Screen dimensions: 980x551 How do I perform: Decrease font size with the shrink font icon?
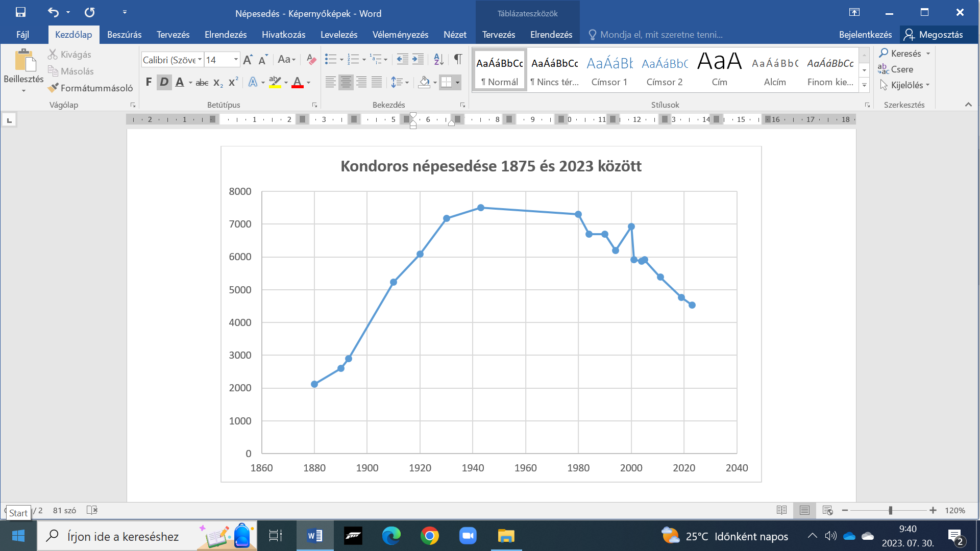[x=263, y=60]
